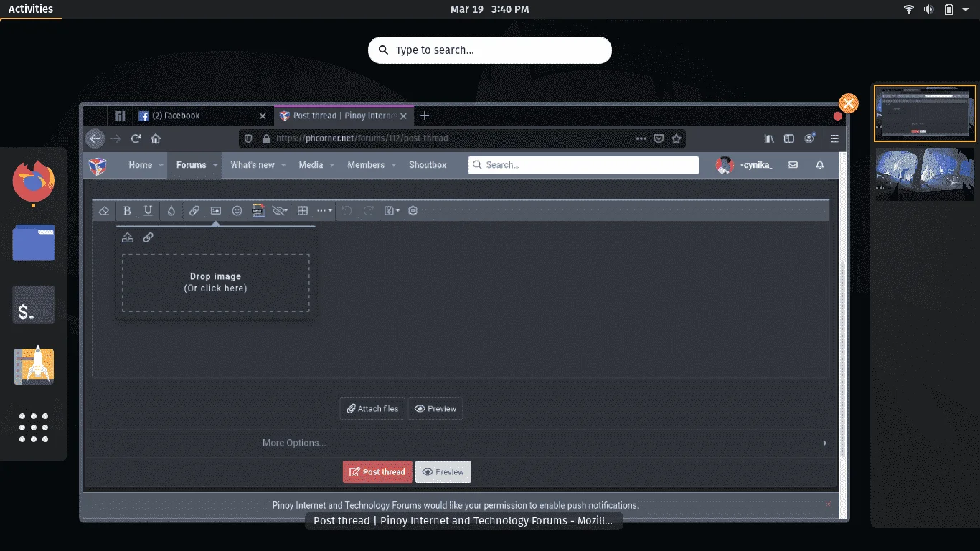Click the forum Search field
This screenshot has height=551, width=980.
pos(583,165)
